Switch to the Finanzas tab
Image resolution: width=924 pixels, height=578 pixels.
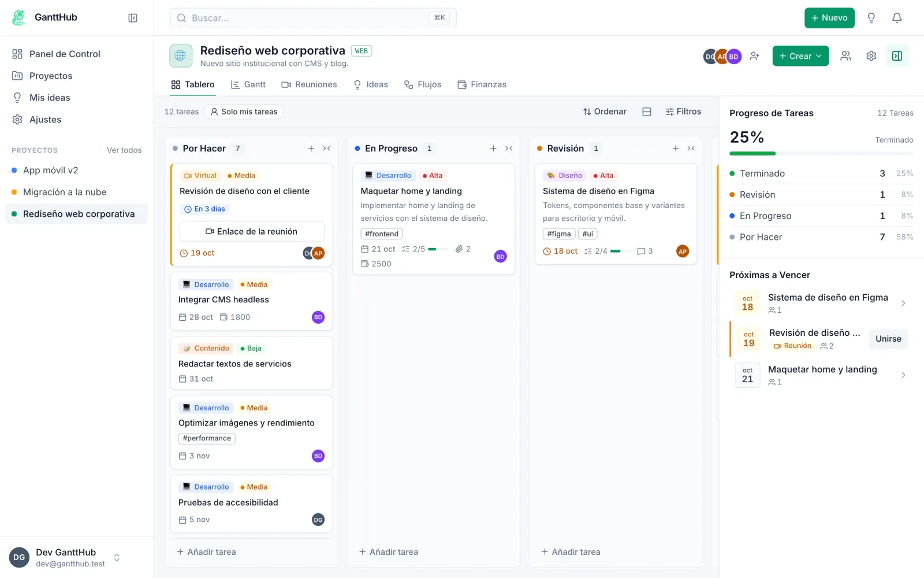pos(482,84)
